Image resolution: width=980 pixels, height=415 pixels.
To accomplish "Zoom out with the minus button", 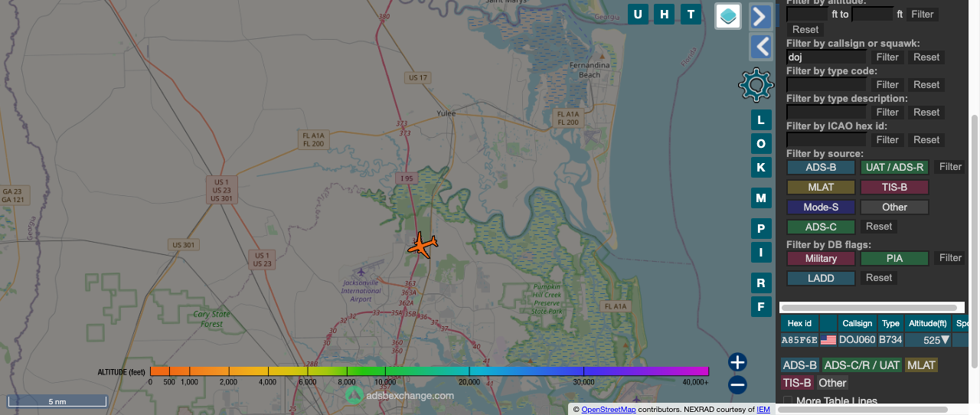I will [737, 385].
